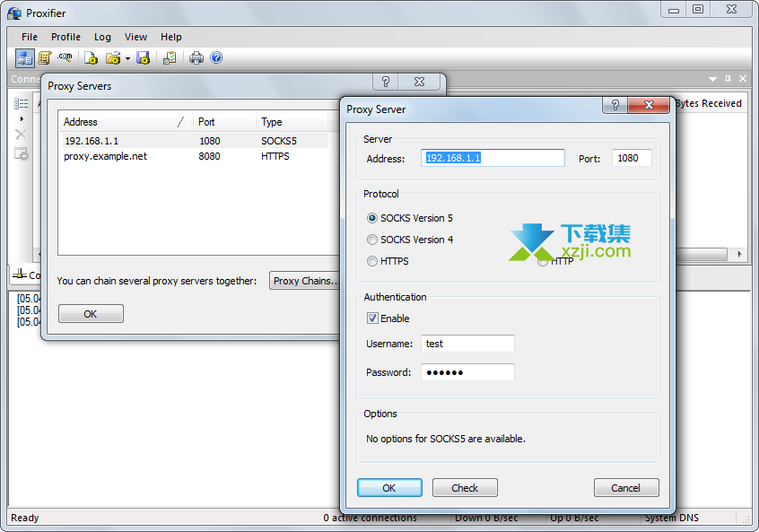The width and height of the screenshot is (759, 532).
Task: Click OK in the Proxy Server dialog
Action: tap(389, 487)
